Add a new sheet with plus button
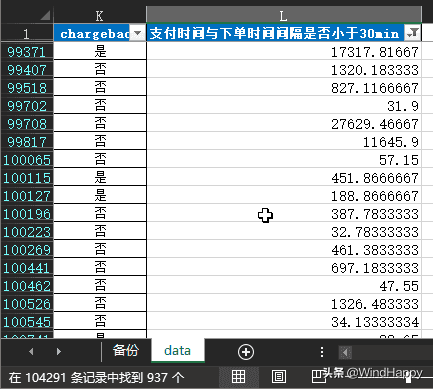 coord(246,352)
